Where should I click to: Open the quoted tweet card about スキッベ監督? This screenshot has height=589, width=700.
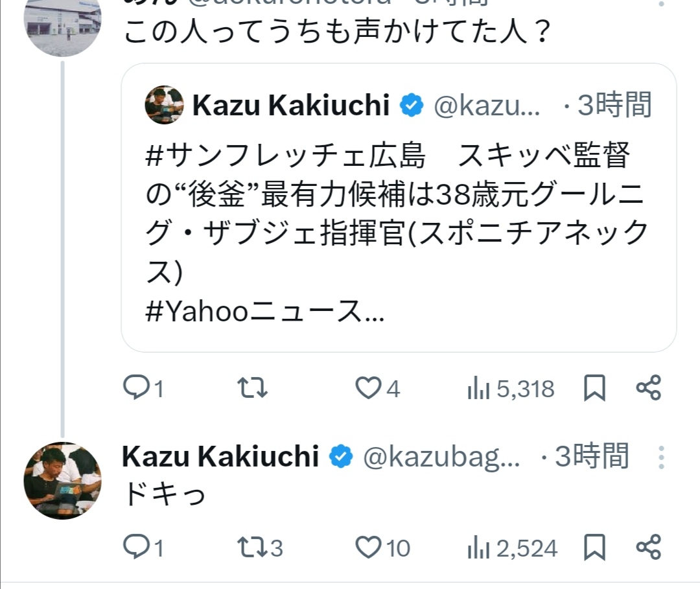tap(398, 233)
